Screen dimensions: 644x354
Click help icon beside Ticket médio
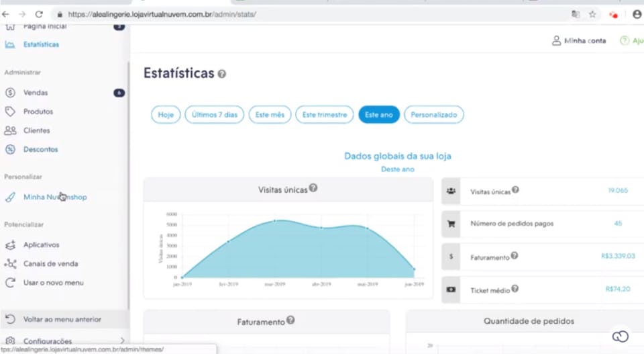[515, 289]
